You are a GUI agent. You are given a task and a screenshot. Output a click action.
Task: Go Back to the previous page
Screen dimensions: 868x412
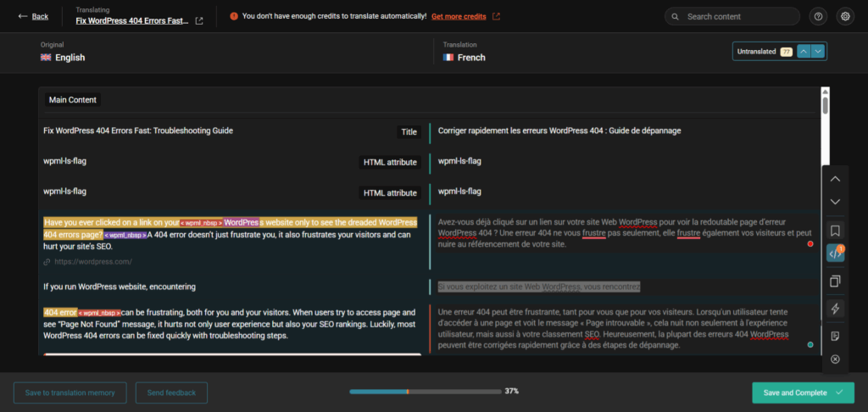click(x=34, y=16)
